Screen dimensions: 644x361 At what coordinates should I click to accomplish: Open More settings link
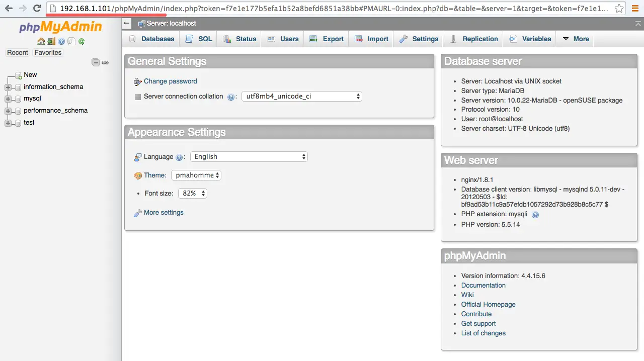point(164,213)
